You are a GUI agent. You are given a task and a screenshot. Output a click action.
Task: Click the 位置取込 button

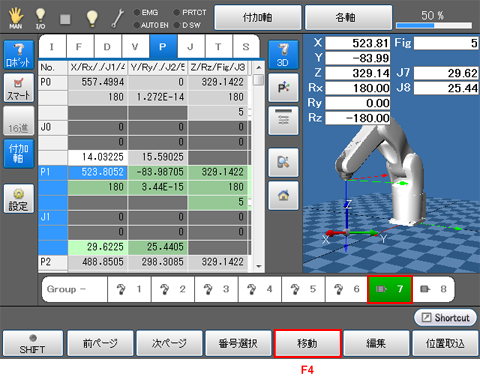[445, 343]
